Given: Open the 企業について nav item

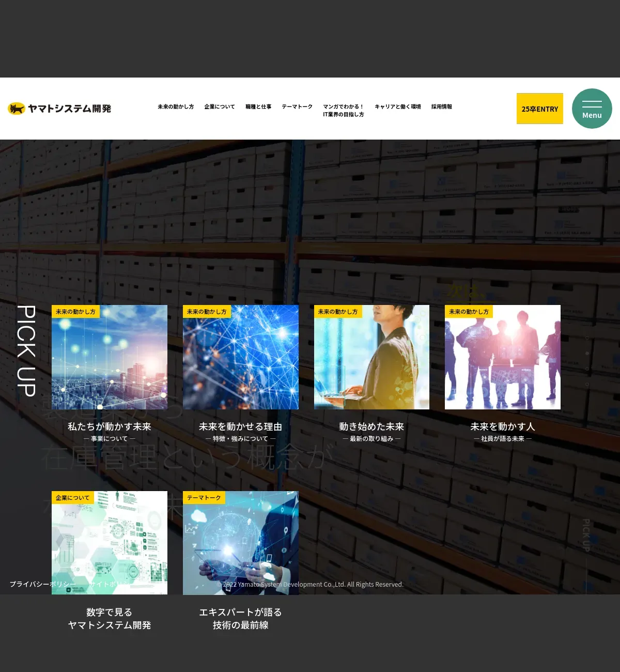Looking at the screenshot, I should click(220, 106).
